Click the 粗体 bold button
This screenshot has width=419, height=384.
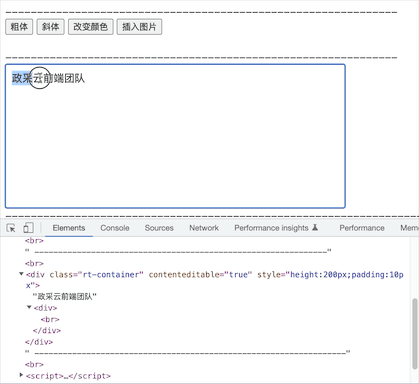point(19,27)
